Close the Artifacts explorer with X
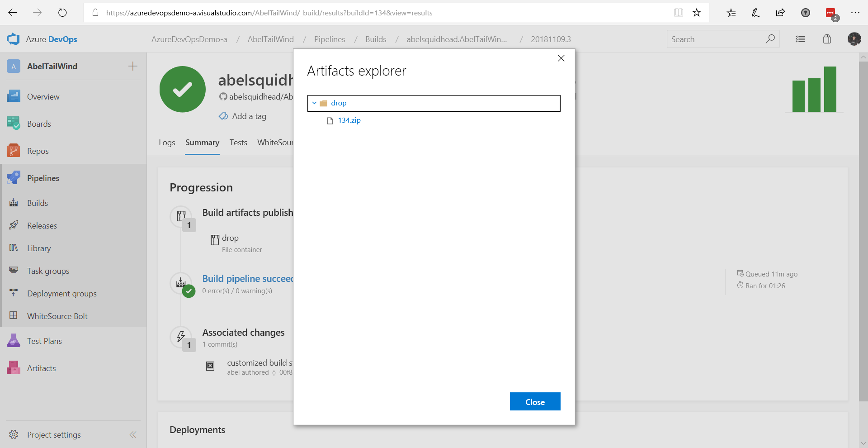The width and height of the screenshot is (868, 448). tap(561, 58)
